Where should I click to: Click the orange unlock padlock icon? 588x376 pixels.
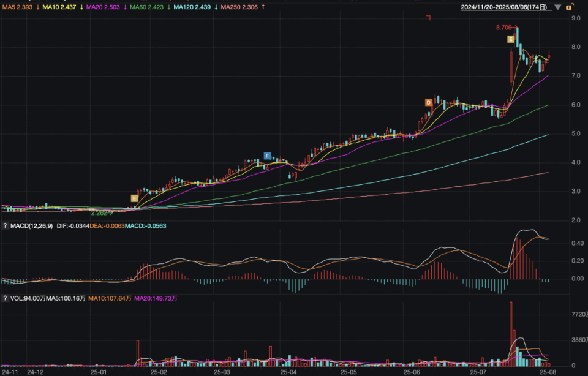[569, 7]
